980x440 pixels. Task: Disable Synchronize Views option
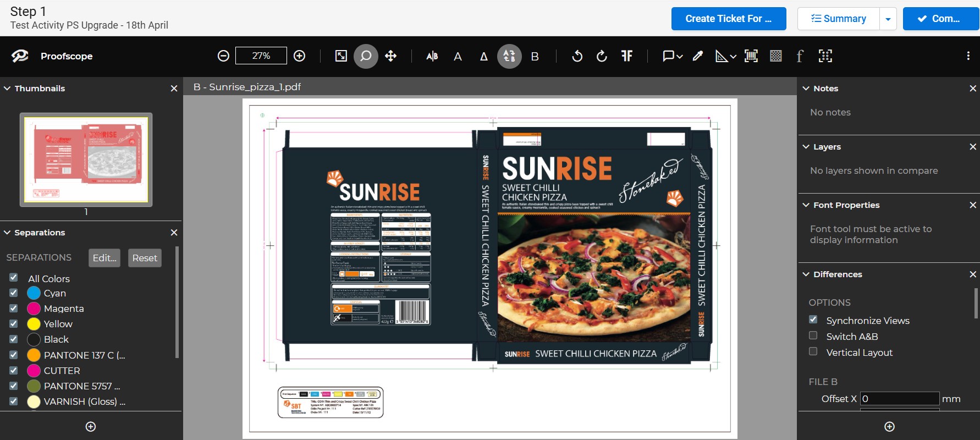click(813, 320)
